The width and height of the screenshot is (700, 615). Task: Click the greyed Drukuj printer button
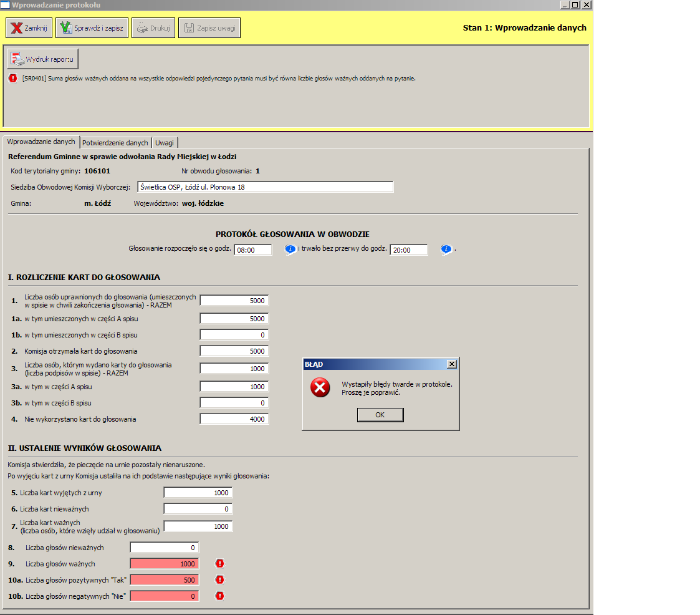pos(153,27)
